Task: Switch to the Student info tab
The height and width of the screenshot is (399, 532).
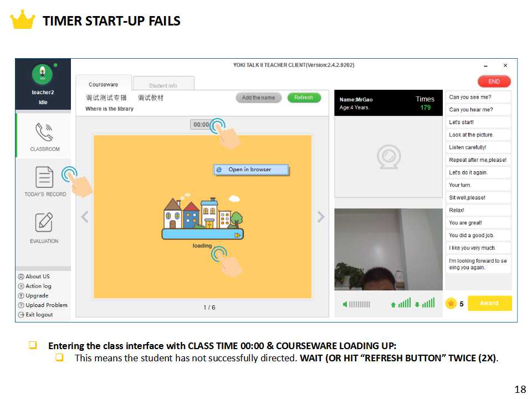Action: [x=163, y=84]
